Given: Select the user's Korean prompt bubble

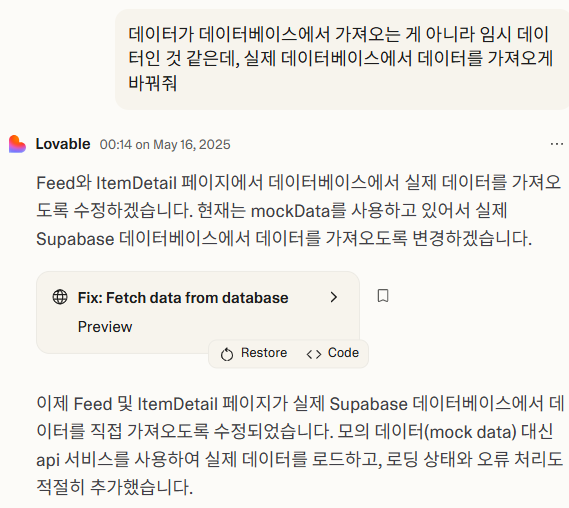Looking at the screenshot, I should pyautogui.click(x=342, y=59).
